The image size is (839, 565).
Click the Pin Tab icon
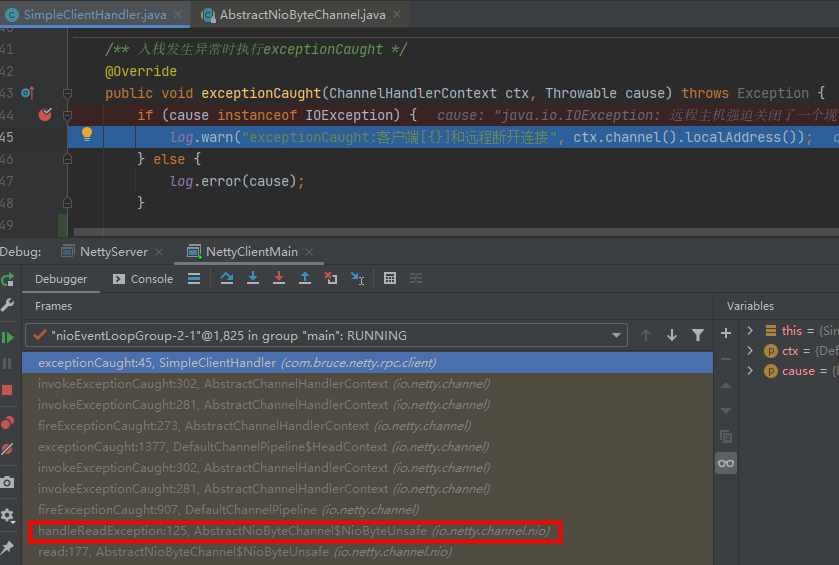[7, 547]
